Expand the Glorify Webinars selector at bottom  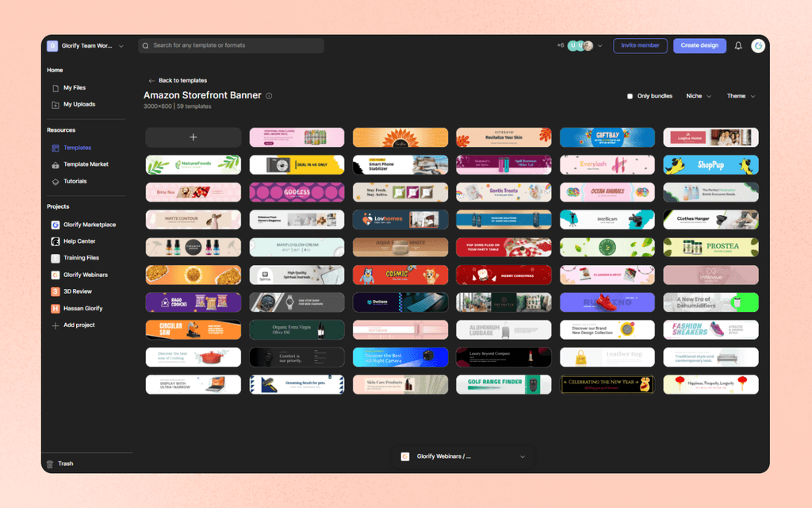(522, 456)
